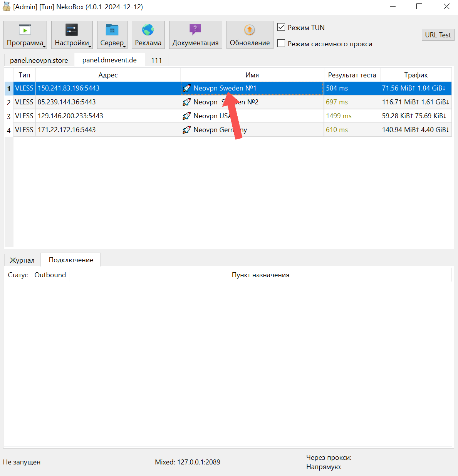Click traffic cell 116.71 MiB↑ 1.61 GiB↓
The width and height of the screenshot is (458, 476).
(416, 102)
